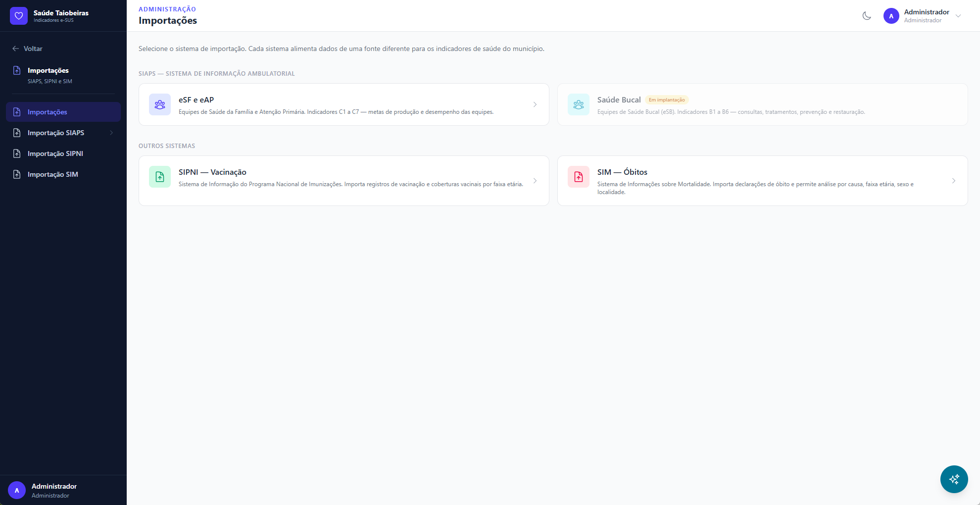Click the bottom sidebar Administrador profile
This screenshot has width=980, height=505.
tap(54, 490)
